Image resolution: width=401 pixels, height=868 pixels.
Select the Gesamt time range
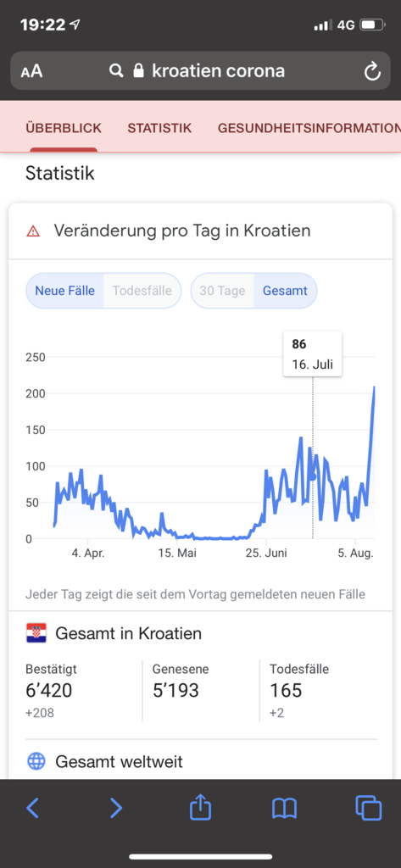click(285, 291)
